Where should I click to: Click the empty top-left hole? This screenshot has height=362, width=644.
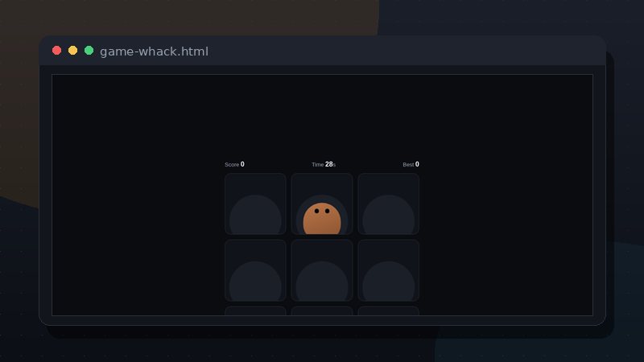(x=255, y=204)
